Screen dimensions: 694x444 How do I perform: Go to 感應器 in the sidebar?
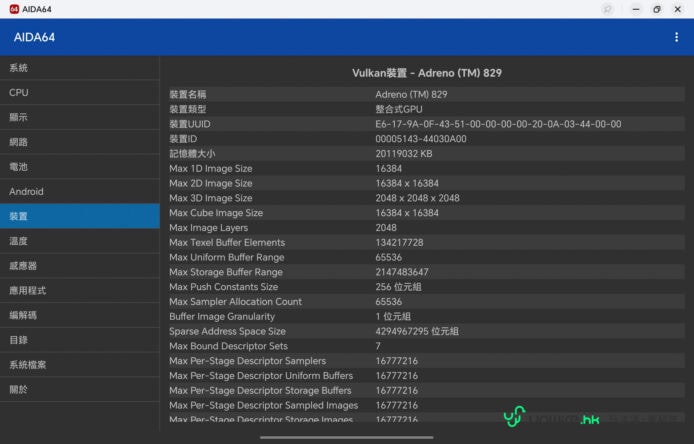[x=80, y=266]
